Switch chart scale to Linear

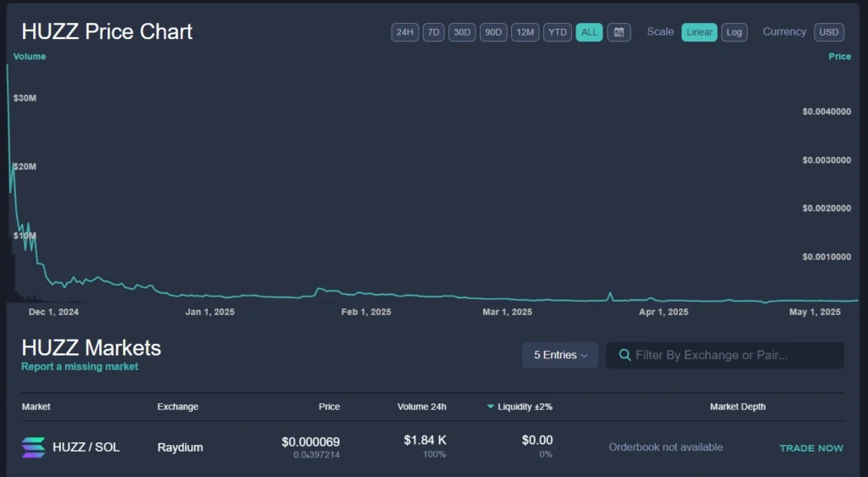click(699, 32)
